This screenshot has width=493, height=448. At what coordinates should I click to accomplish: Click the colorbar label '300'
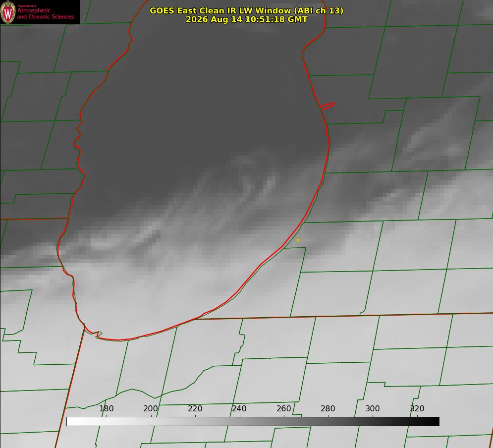(373, 409)
